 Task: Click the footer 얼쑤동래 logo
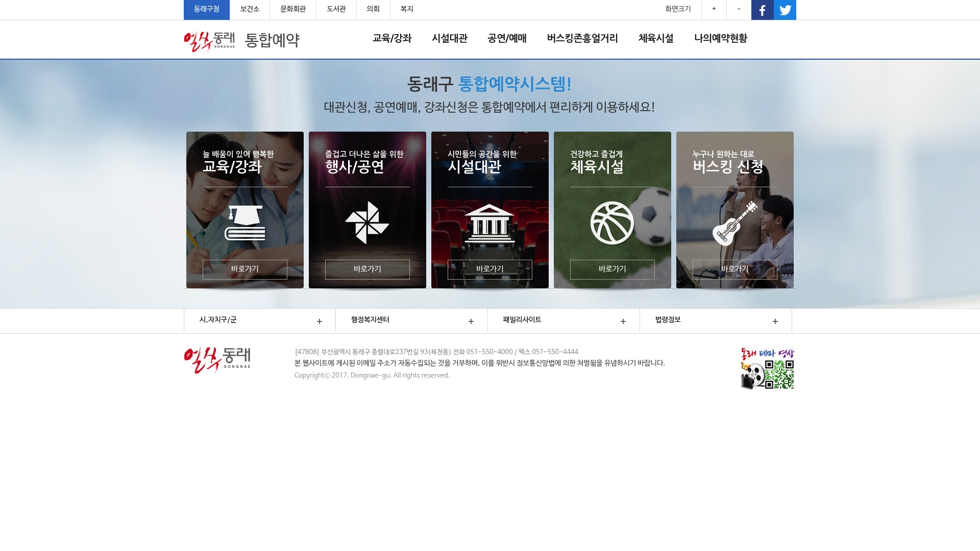(x=217, y=360)
